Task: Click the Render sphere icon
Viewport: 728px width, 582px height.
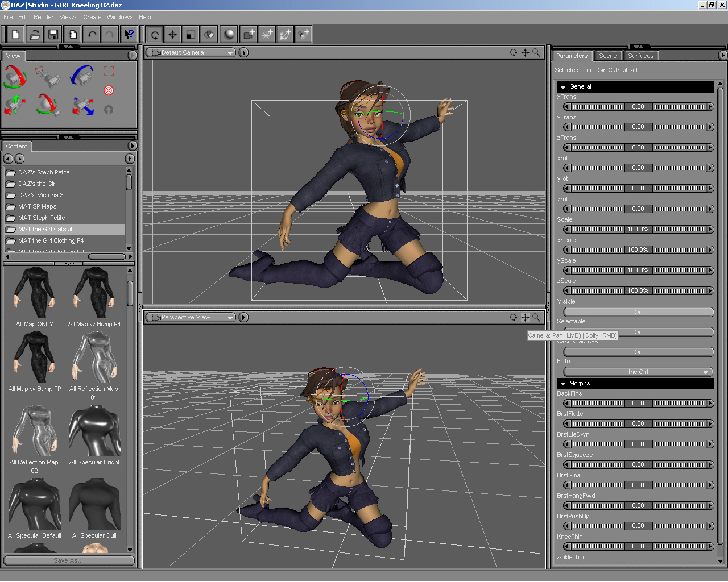Action: (229, 35)
